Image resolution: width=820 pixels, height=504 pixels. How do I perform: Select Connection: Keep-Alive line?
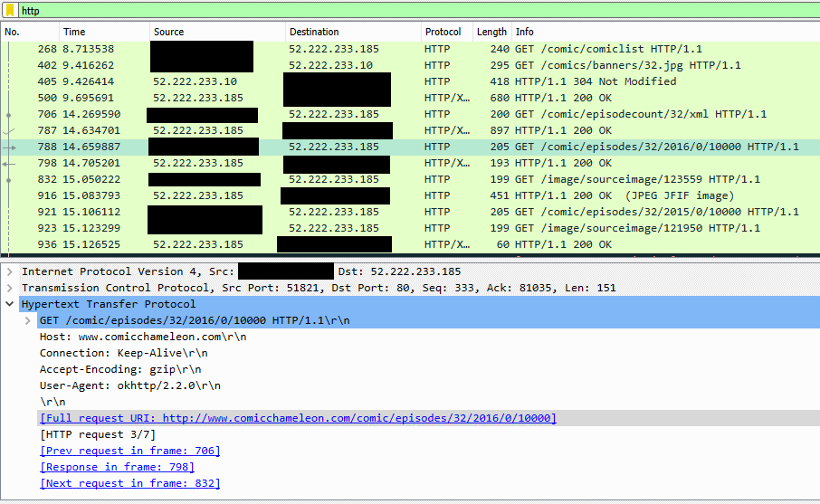click(x=123, y=353)
